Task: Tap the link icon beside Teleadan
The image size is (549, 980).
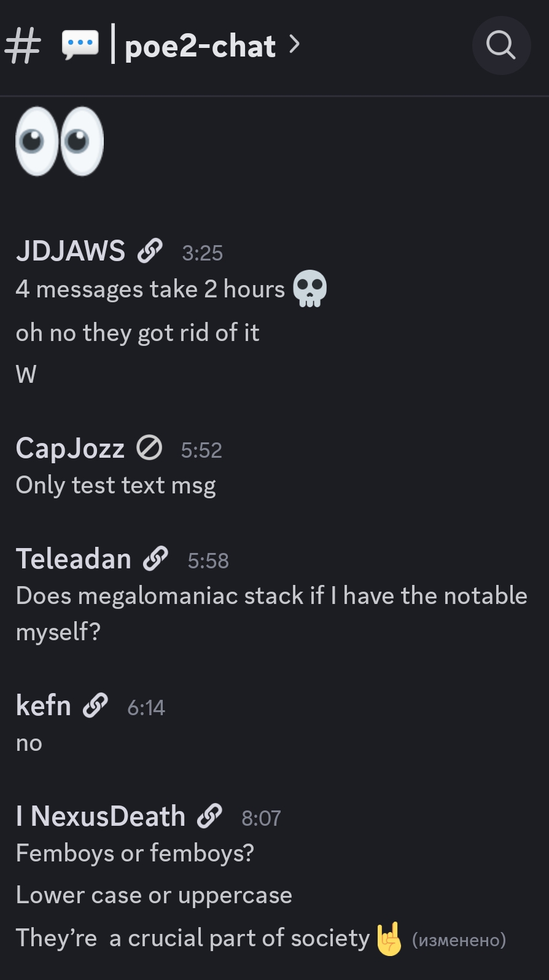Action: click(x=155, y=559)
